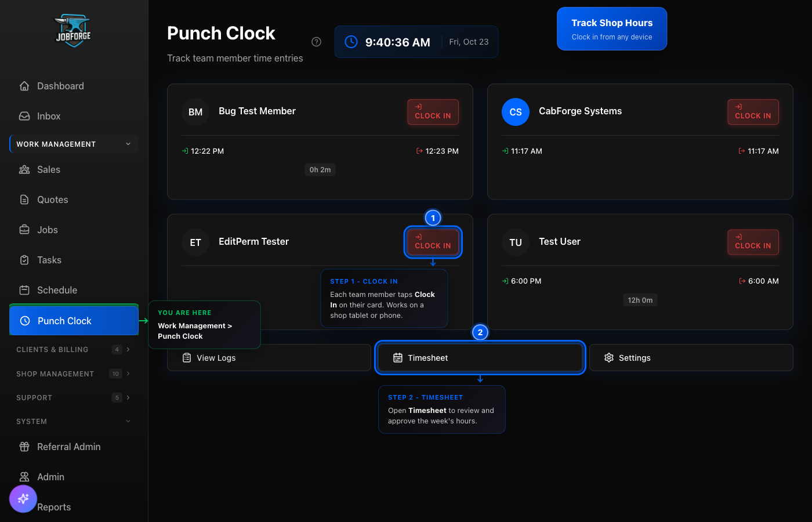Image resolution: width=812 pixels, height=522 pixels.
Task: Open the View Logs button
Action: click(x=269, y=358)
